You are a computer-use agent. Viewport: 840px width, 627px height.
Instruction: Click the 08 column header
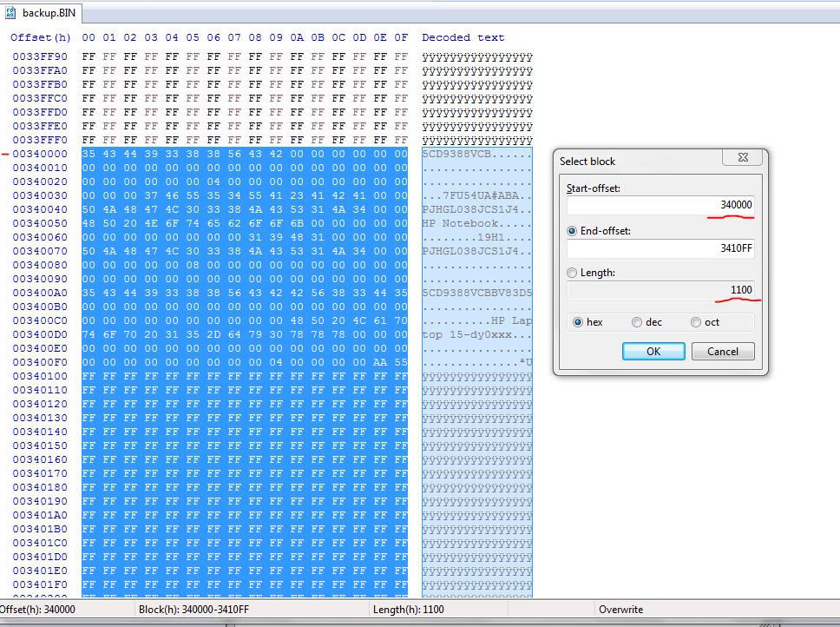(255, 37)
